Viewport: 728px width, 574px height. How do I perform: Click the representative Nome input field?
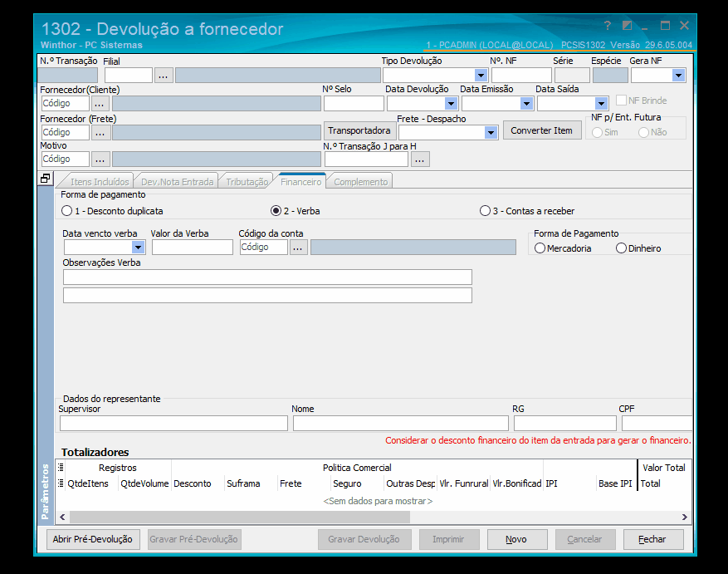(x=401, y=424)
